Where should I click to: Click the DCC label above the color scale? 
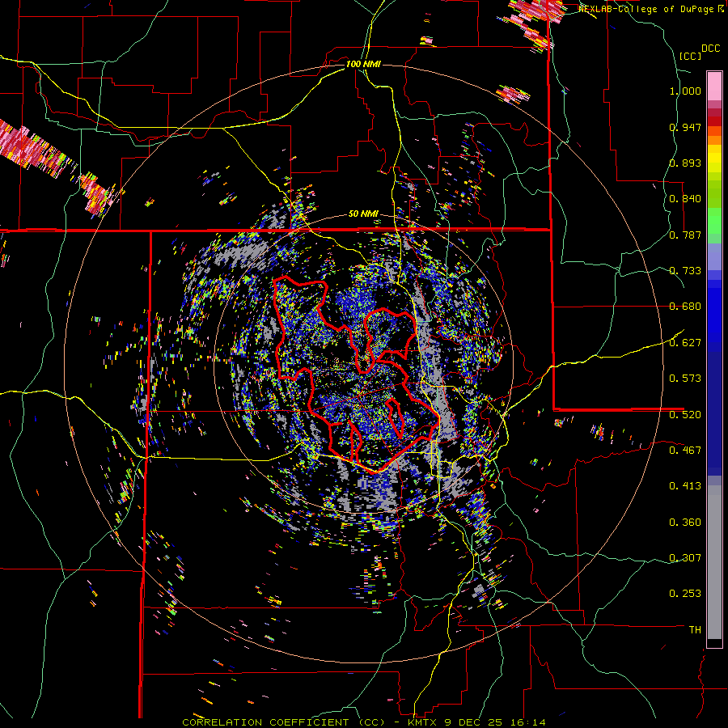710,49
